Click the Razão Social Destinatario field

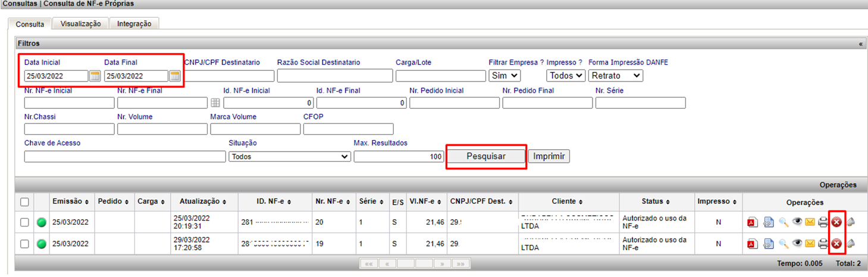[335, 76]
